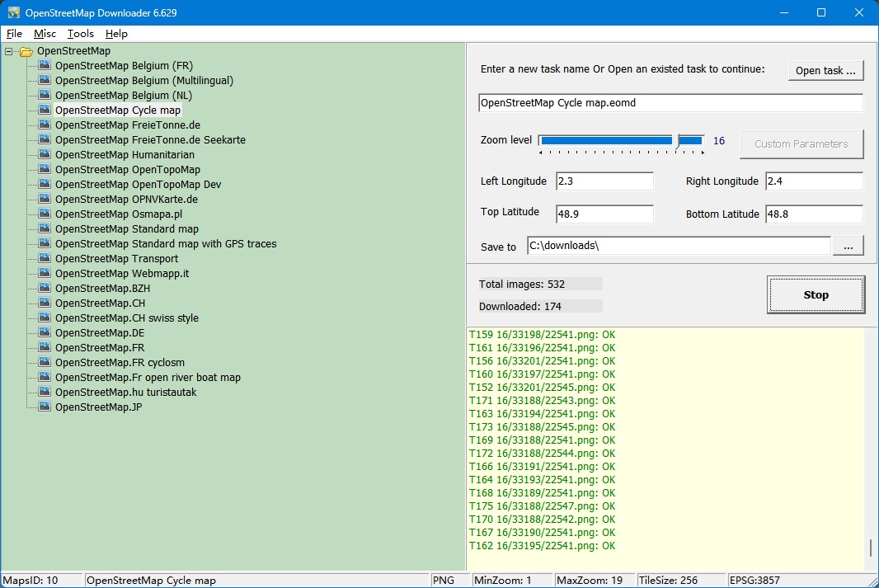Open the Help menu
Screen dimensions: 879x588
(116, 34)
